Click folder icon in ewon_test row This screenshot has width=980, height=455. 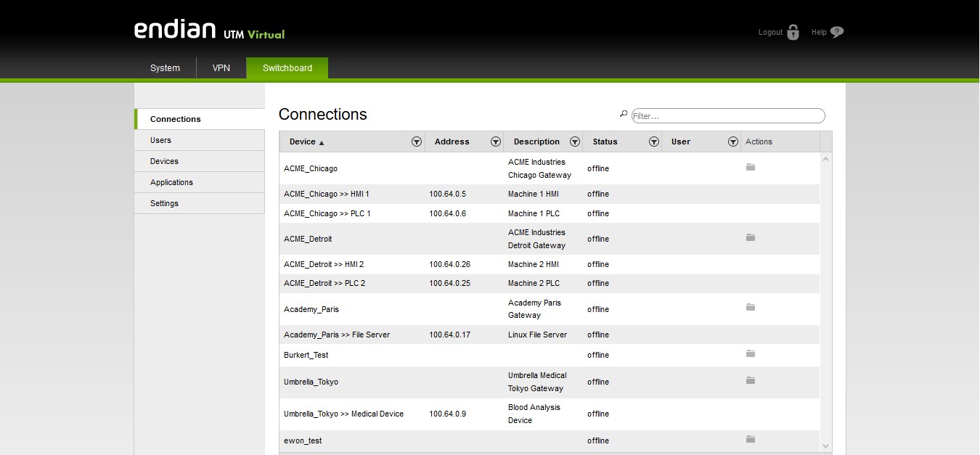(751, 440)
